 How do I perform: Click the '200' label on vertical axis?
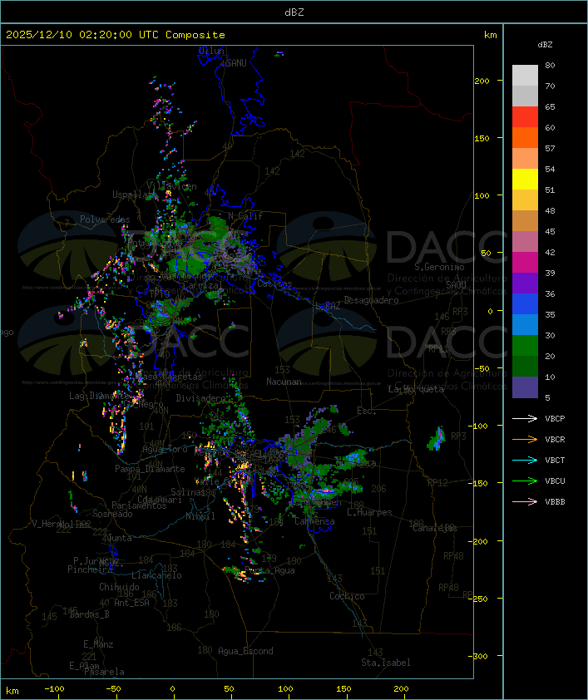pos(482,81)
